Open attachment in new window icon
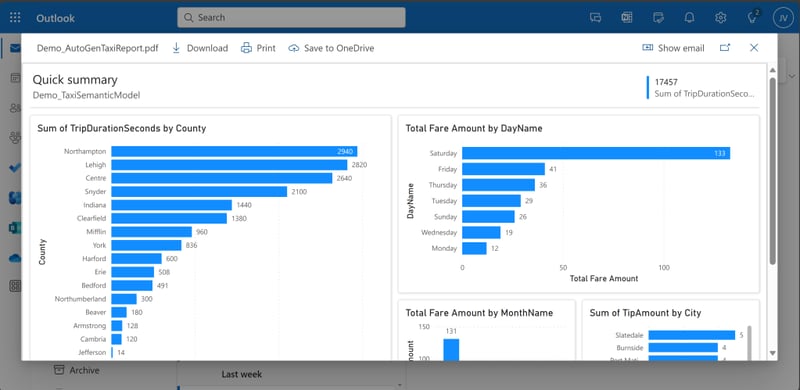The image size is (800, 390). point(725,47)
